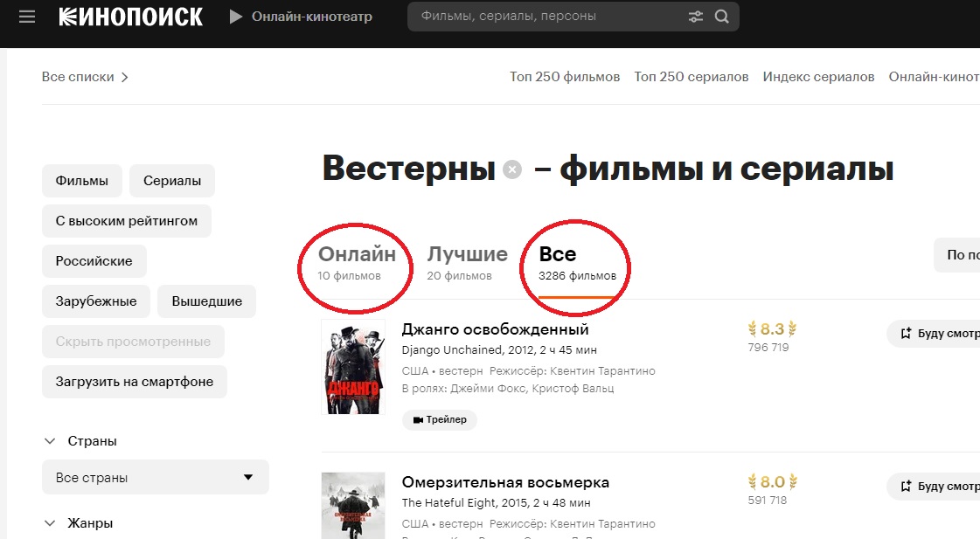Click the magnifier search icon
Viewport: 980px width, 539px height.
(722, 17)
